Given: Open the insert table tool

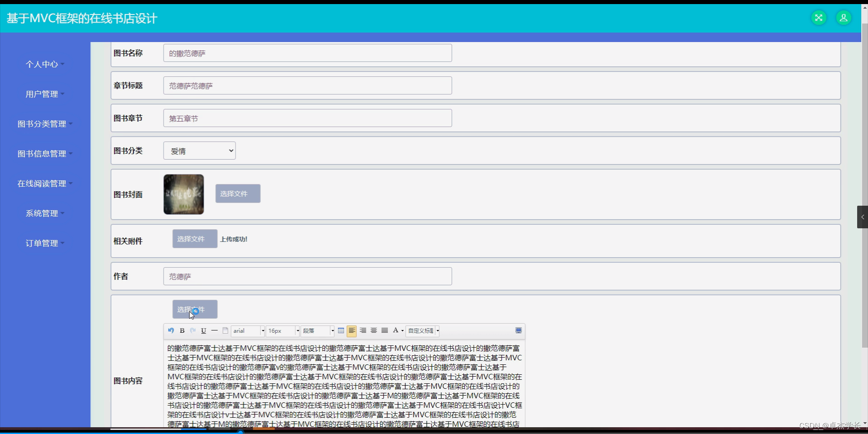Looking at the screenshot, I should 341,331.
